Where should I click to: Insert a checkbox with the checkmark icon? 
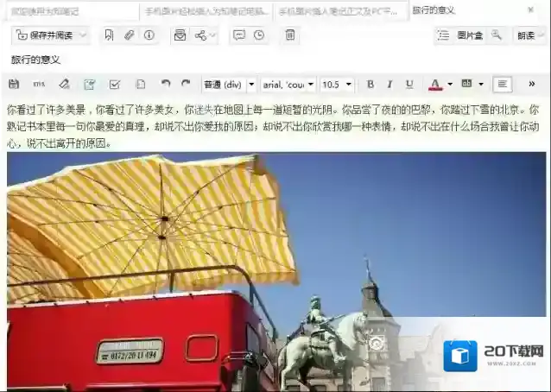click(115, 85)
